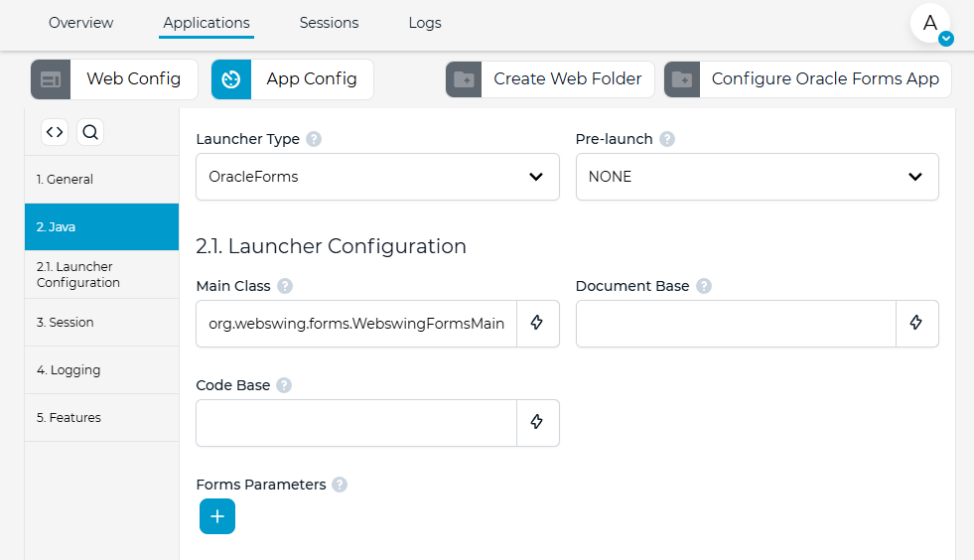Jump to 2.1. Launcher Configuration
Screen dimensions: 974x560
102,274
